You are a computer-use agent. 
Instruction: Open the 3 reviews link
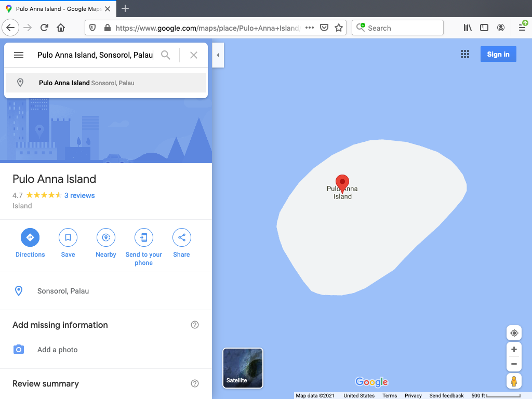coord(79,195)
